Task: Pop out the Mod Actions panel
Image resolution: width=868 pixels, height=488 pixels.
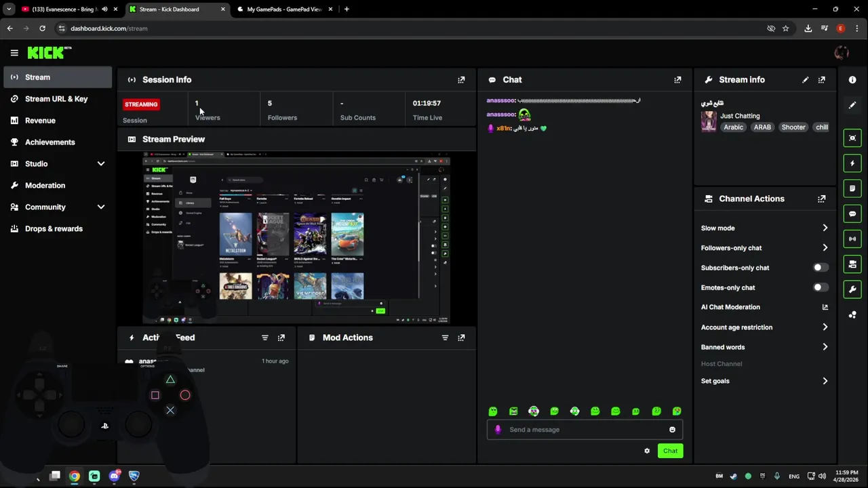Action: click(461, 338)
